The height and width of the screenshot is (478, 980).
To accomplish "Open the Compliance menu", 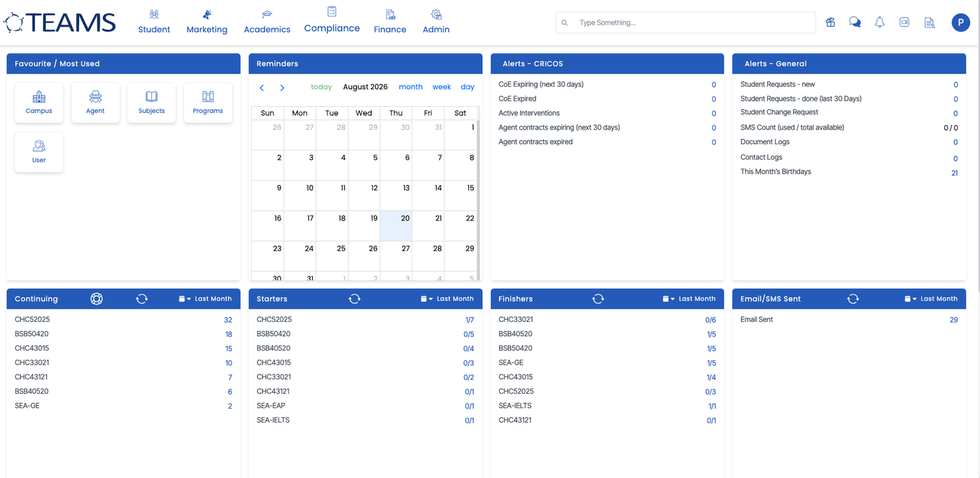I will coord(332,20).
